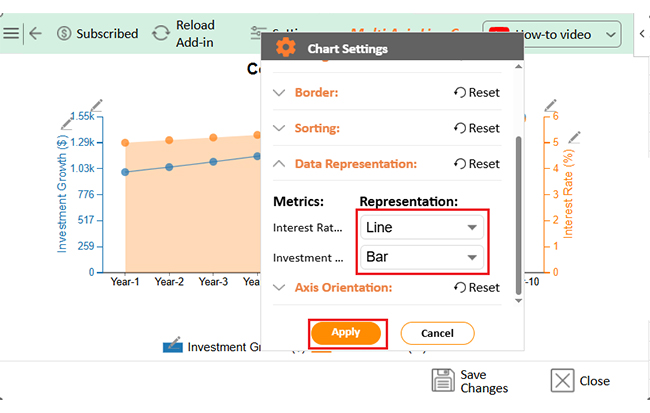Click the scrollbar down arrow in Chart Settings
This screenshot has height=413, width=650.
[518, 301]
